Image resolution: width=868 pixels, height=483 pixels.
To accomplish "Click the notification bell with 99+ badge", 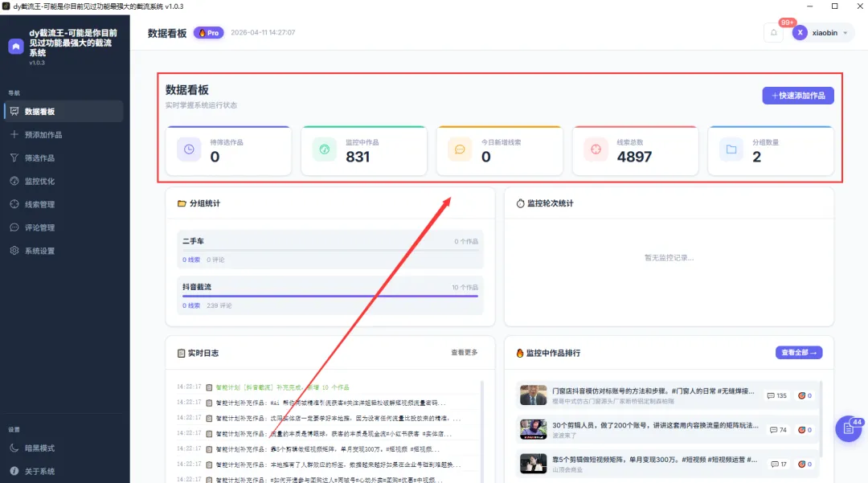I will click(x=773, y=32).
